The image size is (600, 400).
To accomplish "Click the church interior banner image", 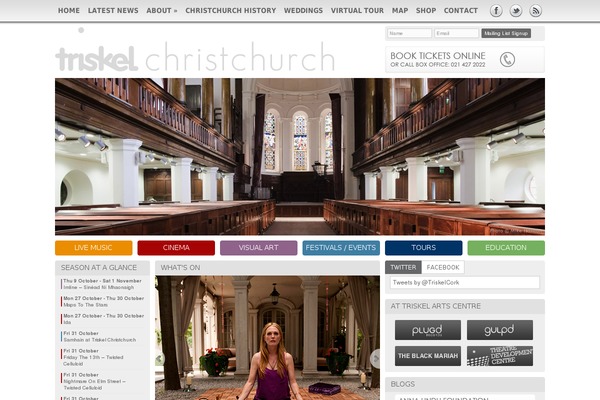I will [300, 157].
